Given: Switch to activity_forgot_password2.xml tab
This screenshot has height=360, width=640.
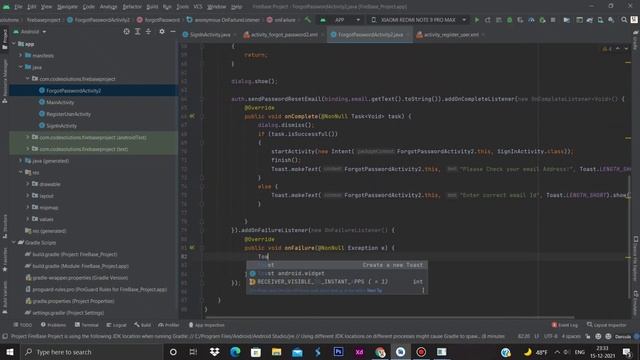Looking at the screenshot, I should point(283,35).
